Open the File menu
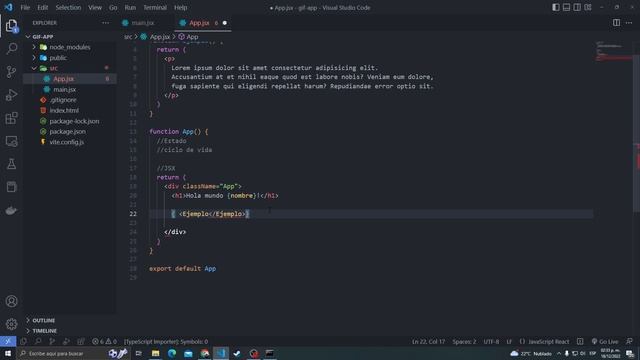The image size is (640, 360). 25,7
